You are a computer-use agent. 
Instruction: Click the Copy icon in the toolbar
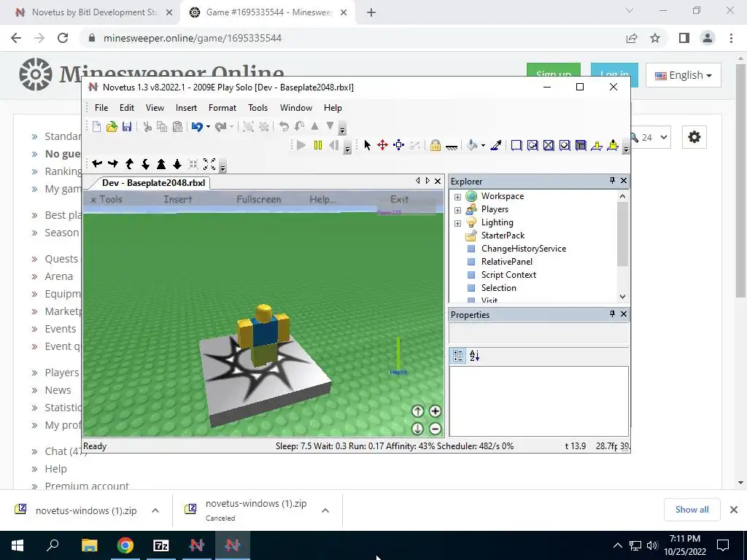click(162, 127)
